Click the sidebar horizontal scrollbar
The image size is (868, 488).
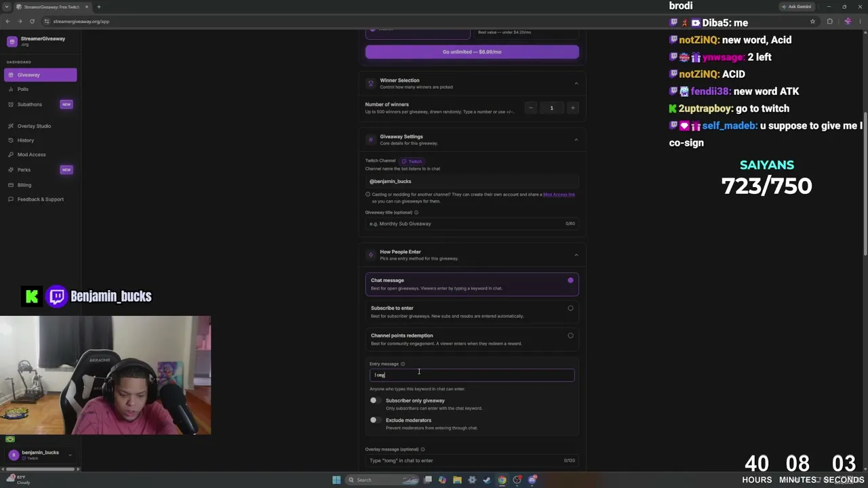pyautogui.click(x=40, y=469)
